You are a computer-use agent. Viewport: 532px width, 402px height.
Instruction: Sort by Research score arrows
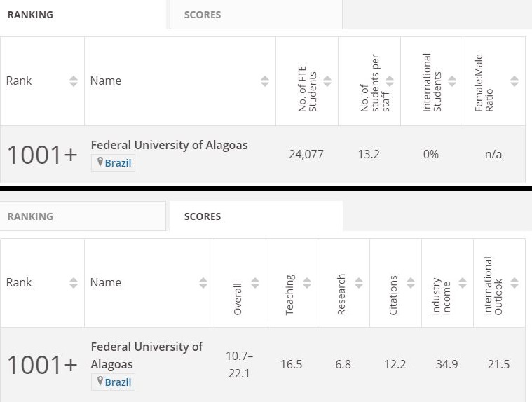359,283
